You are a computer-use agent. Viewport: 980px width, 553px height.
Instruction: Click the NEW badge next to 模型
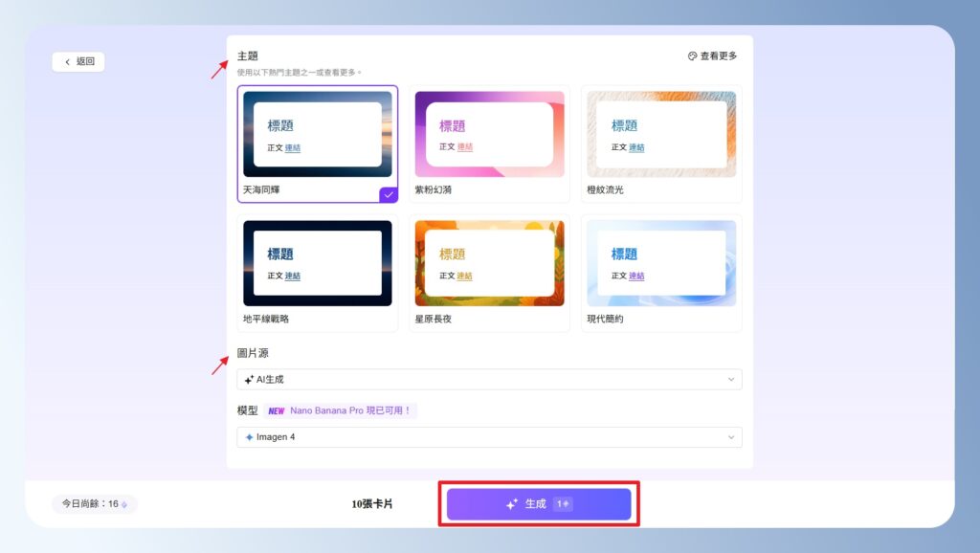[x=277, y=410]
